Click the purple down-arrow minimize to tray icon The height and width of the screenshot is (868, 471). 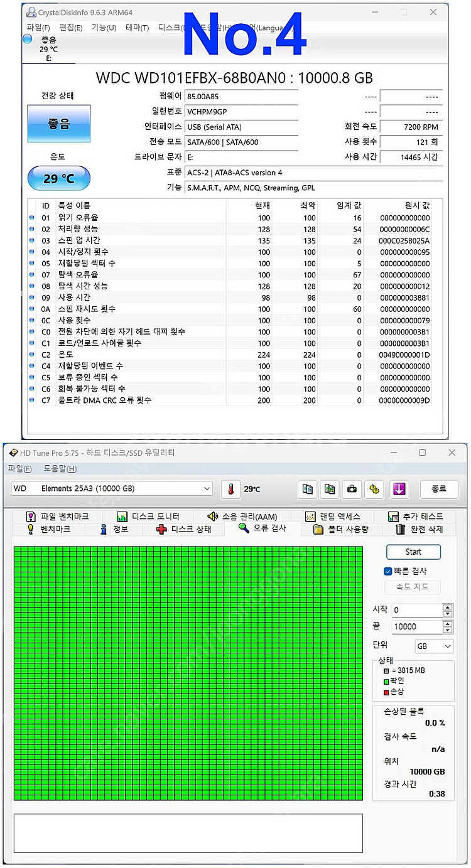pos(398,489)
